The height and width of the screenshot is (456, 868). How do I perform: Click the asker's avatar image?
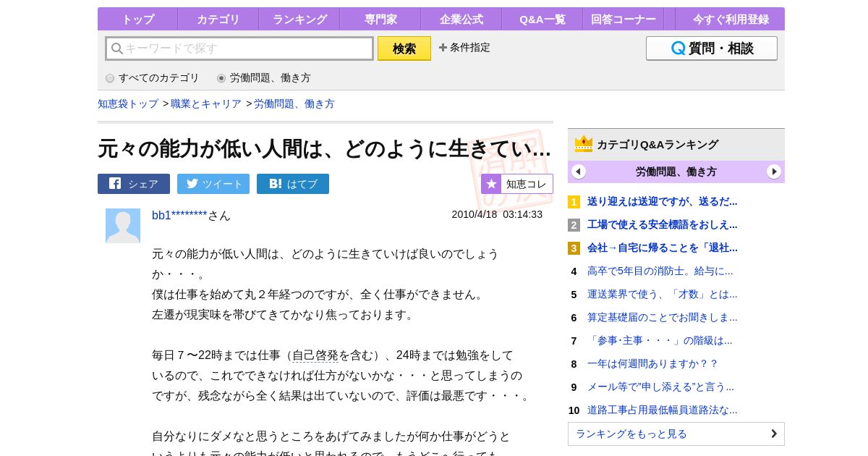click(123, 226)
